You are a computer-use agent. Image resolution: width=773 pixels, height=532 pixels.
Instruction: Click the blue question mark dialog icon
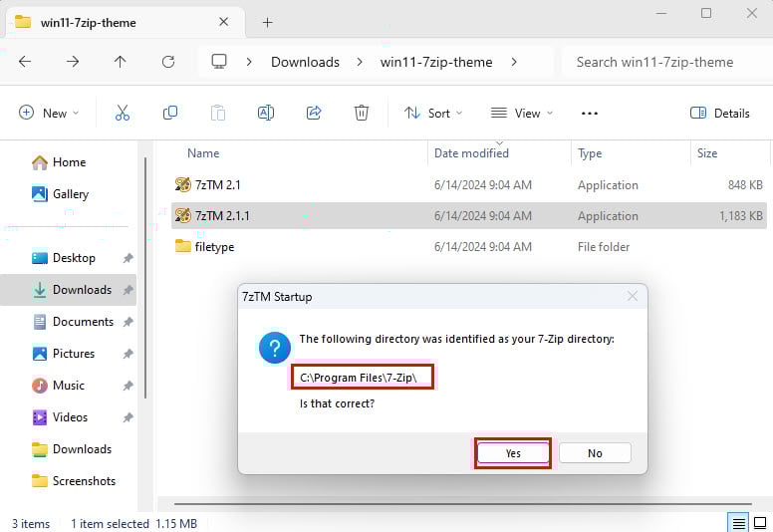(x=275, y=348)
